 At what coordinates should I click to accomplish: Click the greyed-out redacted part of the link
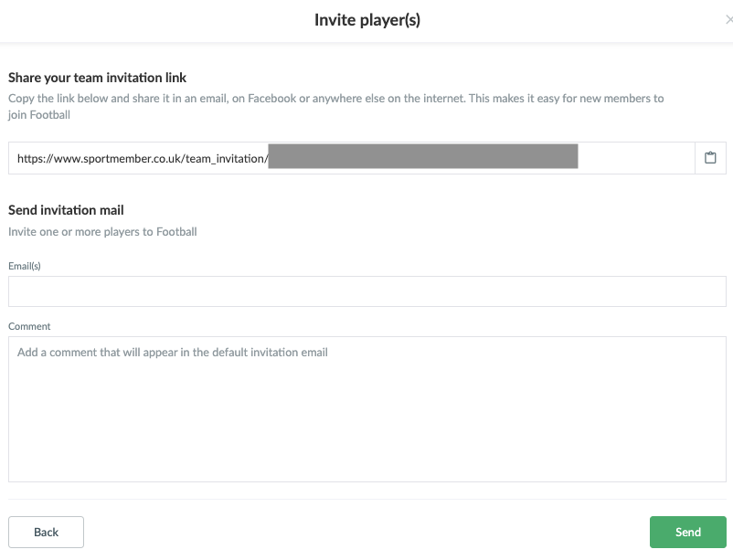pos(423,156)
